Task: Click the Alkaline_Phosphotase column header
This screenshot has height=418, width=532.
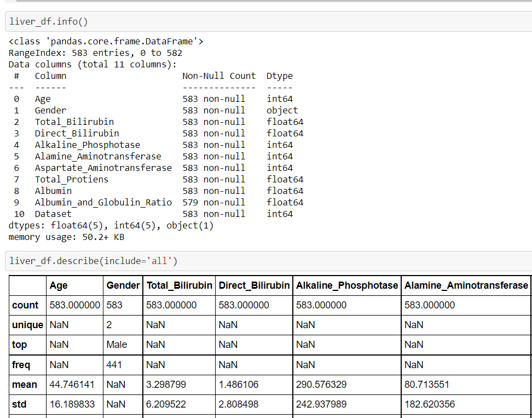Action: coord(347,285)
